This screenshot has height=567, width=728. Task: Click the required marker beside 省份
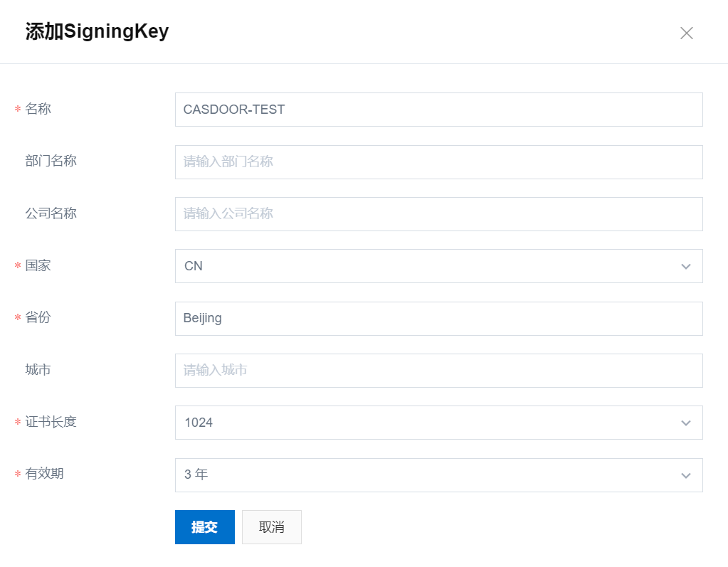pos(17,318)
